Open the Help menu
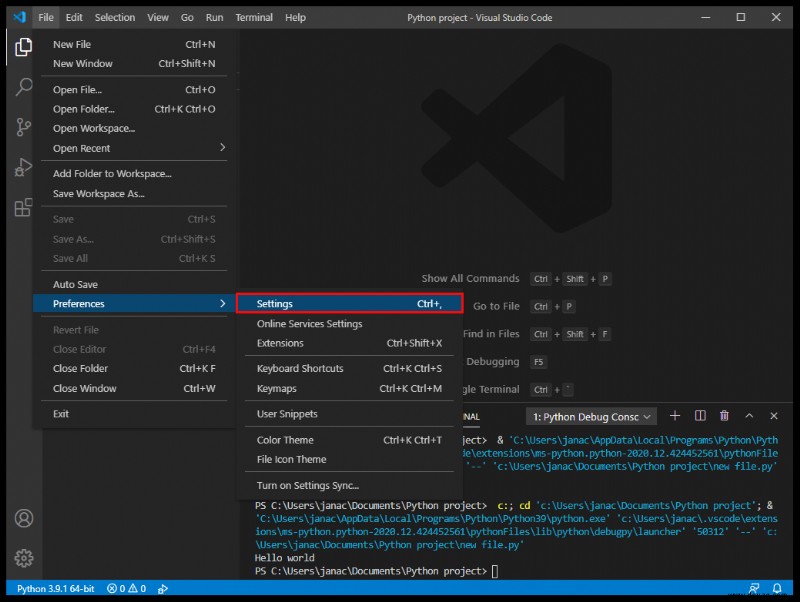 pos(295,17)
